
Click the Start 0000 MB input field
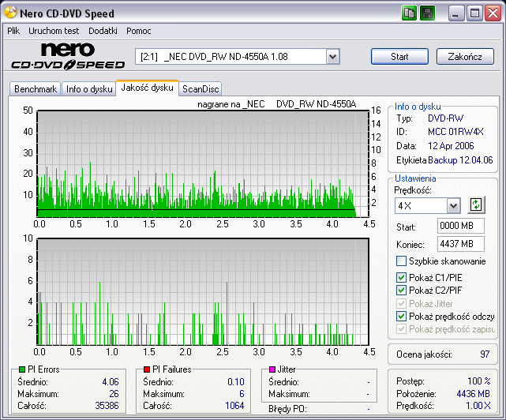(x=461, y=226)
